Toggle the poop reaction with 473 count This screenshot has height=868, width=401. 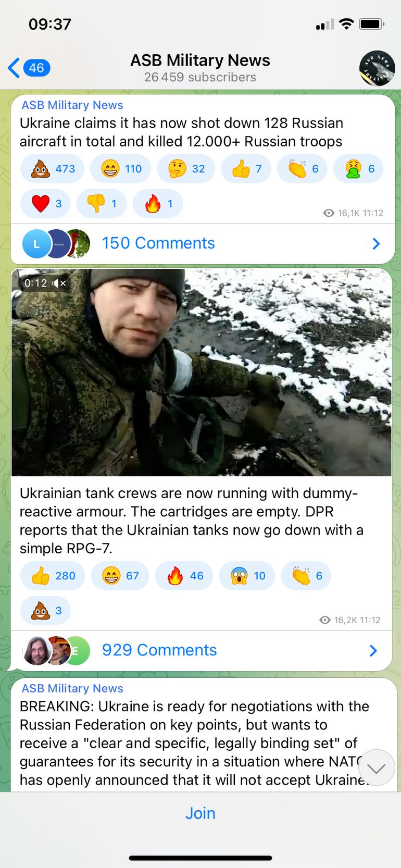pos(52,169)
